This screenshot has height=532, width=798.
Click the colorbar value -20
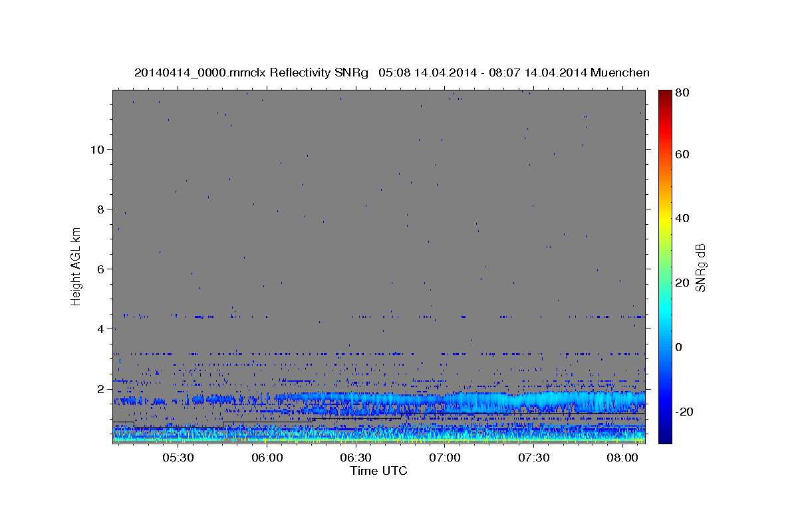pyautogui.click(x=684, y=412)
